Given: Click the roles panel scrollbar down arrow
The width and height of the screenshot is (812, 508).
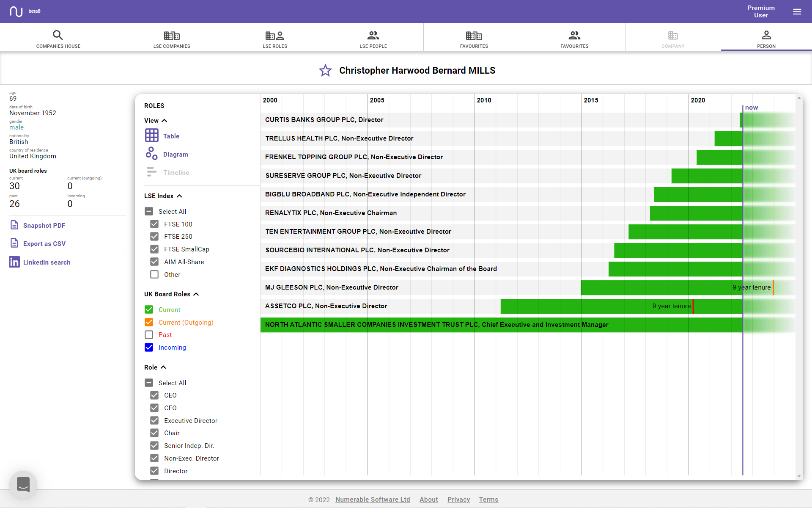Looking at the screenshot, I should [x=799, y=476].
